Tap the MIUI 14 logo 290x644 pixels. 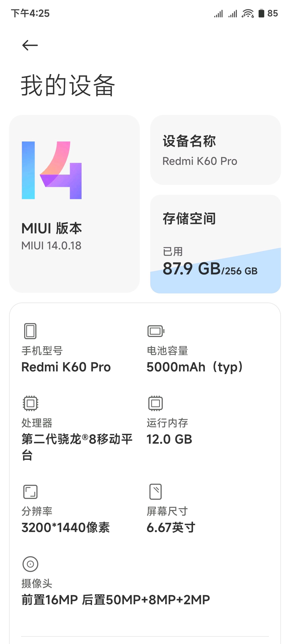click(x=52, y=170)
